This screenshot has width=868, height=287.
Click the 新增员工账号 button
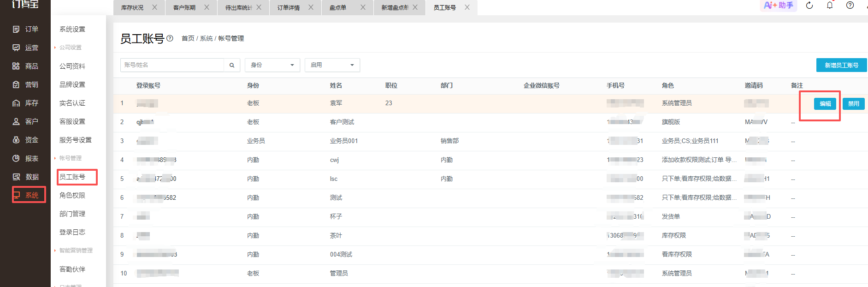click(x=841, y=65)
